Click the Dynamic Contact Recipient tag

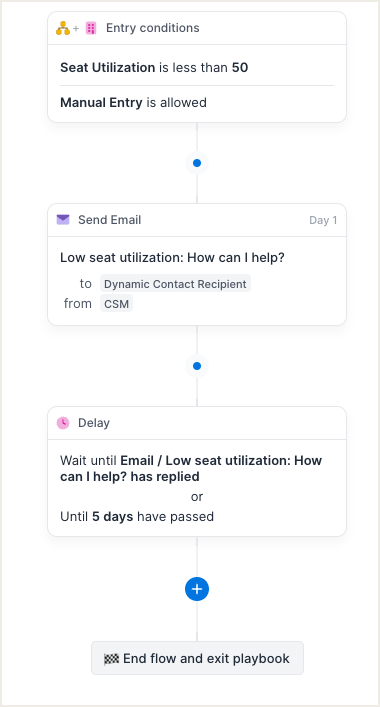[x=175, y=284]
